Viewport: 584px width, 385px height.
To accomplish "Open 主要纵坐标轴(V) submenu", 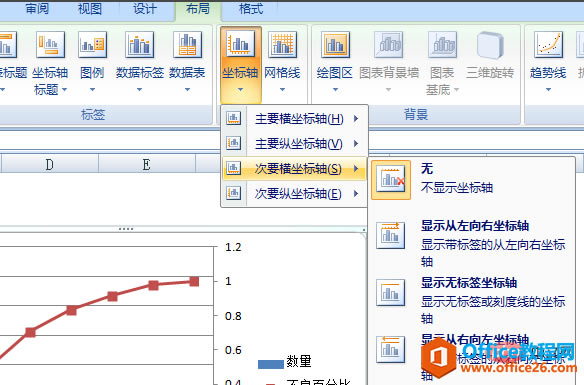I will click(x=295, y=143).
